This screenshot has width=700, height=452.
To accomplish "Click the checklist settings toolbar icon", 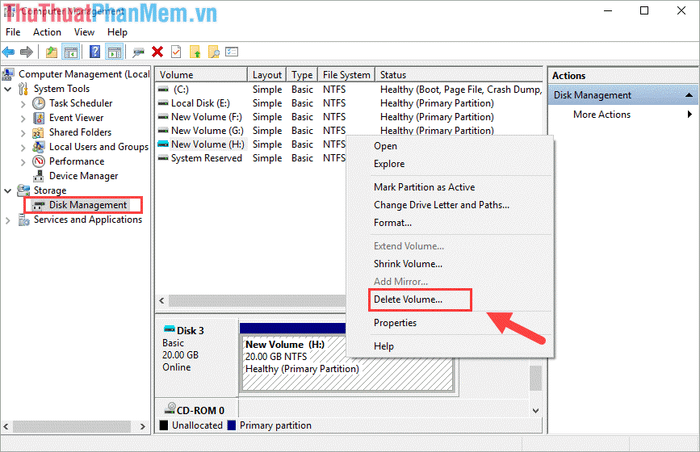I will coord(232,52).
